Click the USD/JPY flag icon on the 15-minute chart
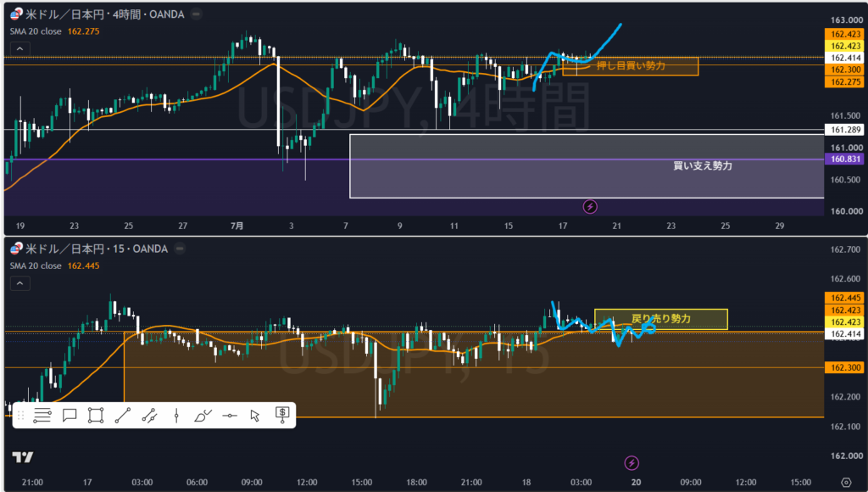This screenshot has width=868, height=492. [x=16, y=249]
